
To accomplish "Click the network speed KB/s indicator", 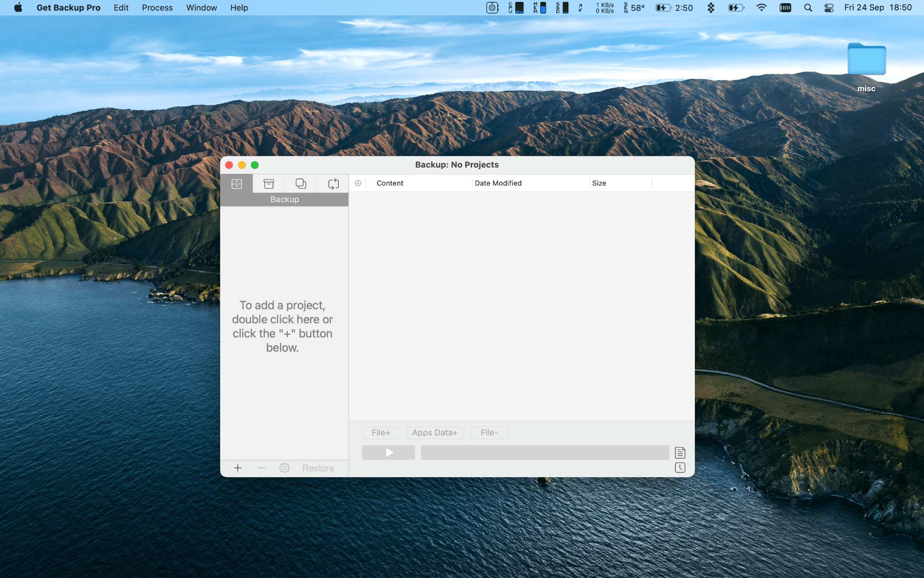I will [x=605, y=8].
